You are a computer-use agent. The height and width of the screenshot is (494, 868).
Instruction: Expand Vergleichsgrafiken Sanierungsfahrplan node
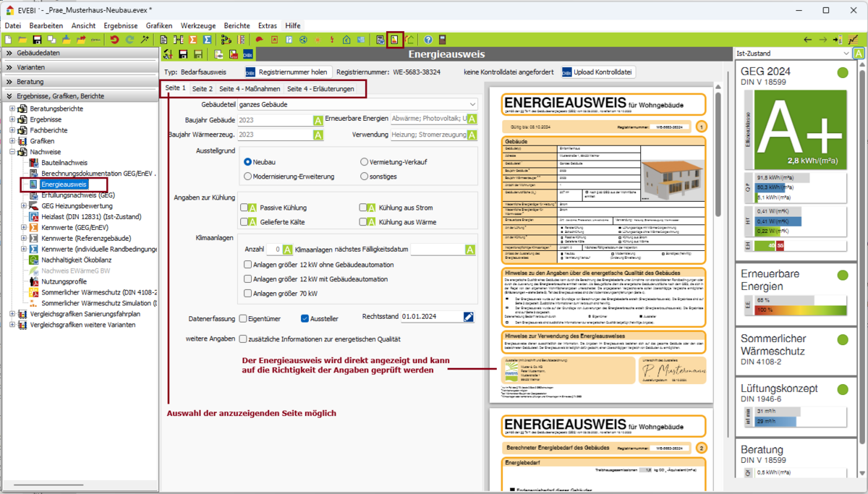[12, 314]
